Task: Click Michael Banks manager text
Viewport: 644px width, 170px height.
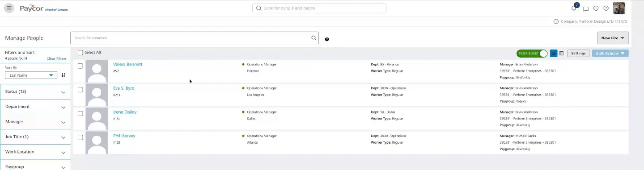Action: click(525, 136)
